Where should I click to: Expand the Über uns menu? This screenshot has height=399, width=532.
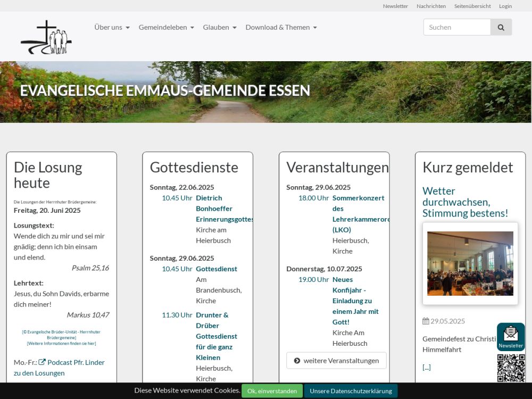point(112,27)
